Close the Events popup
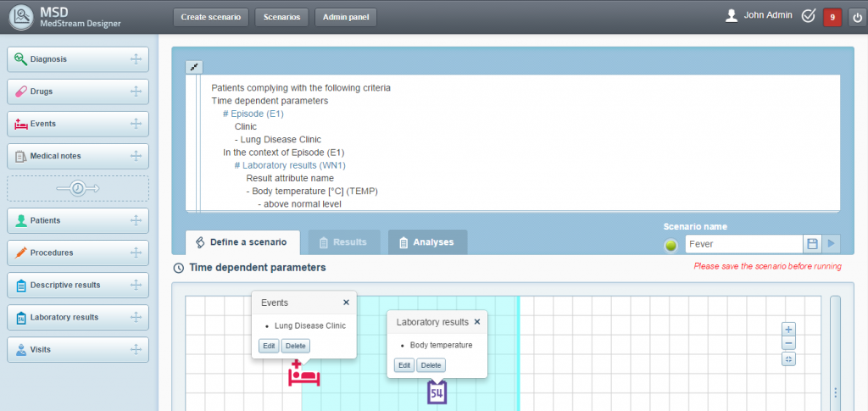 [x=346, y=303]
